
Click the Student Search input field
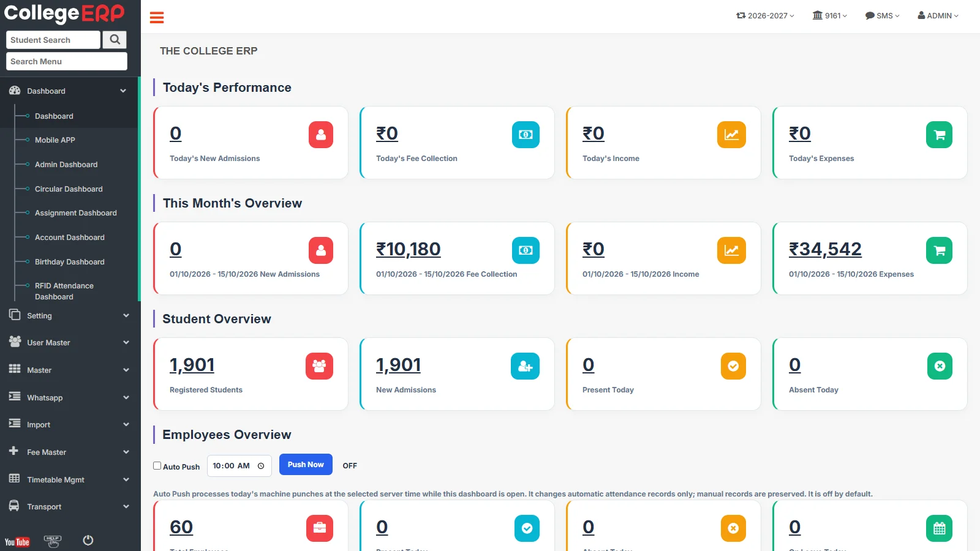[53, 40]
